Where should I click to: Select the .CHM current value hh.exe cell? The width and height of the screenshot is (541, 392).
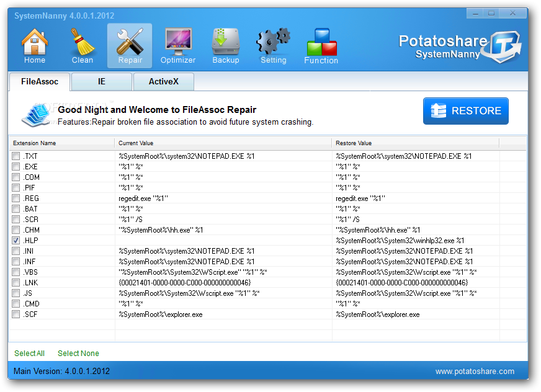(x=223, y=230)
